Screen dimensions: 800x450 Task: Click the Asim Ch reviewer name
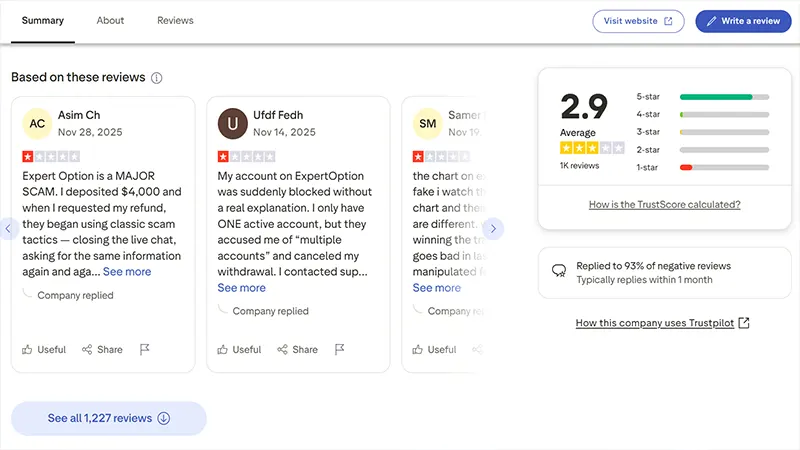pyautogui.click(x=79, y=115)
